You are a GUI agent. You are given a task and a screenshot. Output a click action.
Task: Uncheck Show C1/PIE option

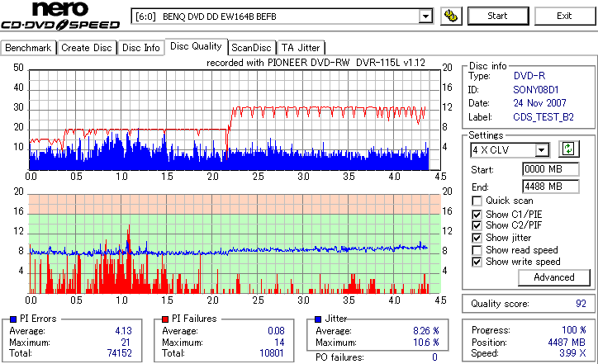[x=477, y=215]
